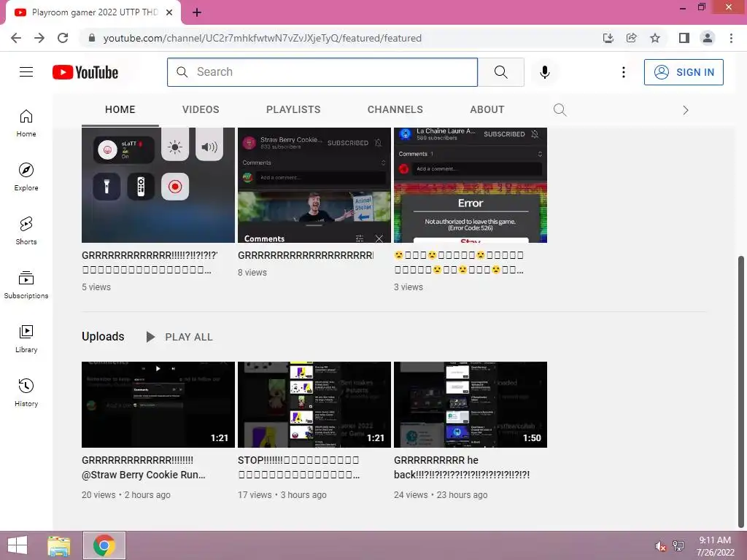The height and width of the screenshot is (560, 747).
Task: Click PLAY ALL next to Uploads
Action: [x=179, y=337]
